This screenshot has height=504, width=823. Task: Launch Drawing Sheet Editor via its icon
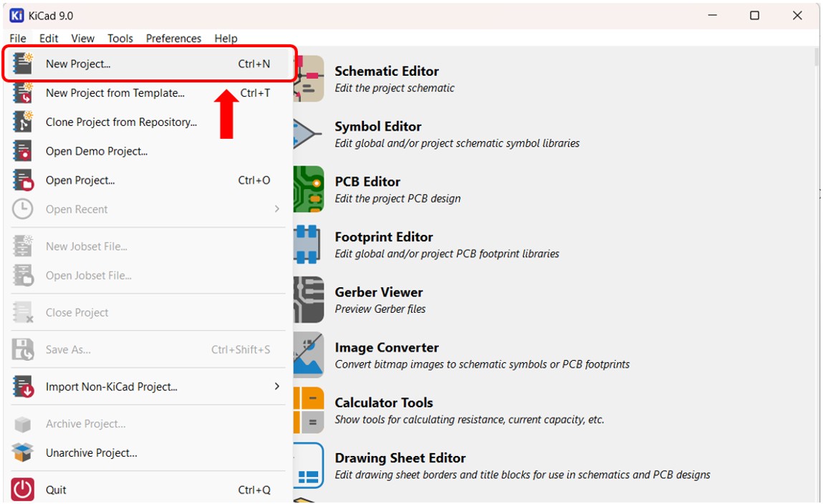[x=309, y=466]
